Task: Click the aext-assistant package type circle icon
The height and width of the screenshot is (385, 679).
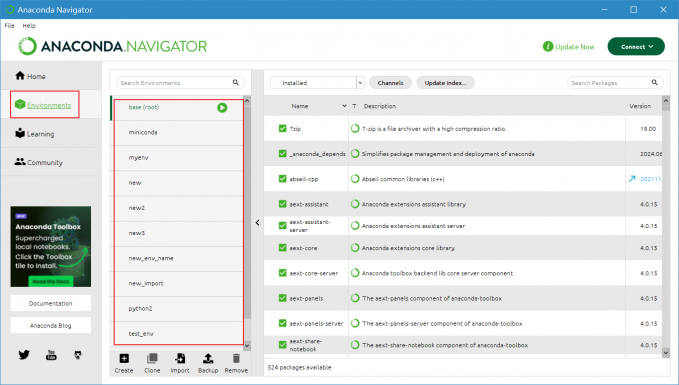Action: click(355, 204)
